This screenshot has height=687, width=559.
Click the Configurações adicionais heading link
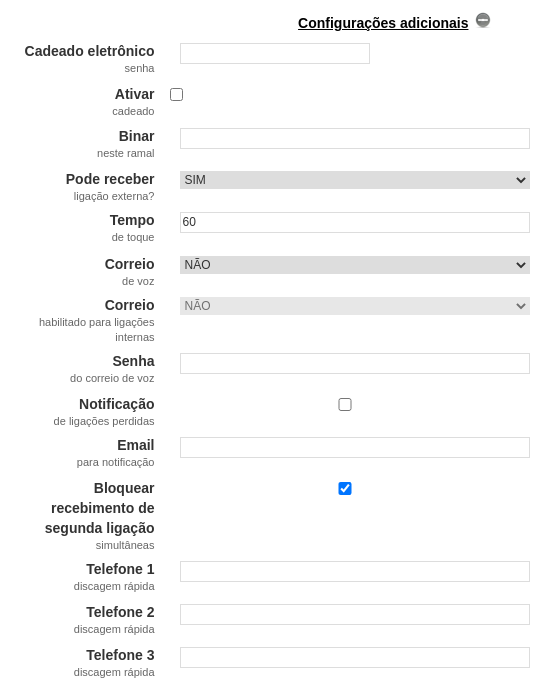click(383, 23)
